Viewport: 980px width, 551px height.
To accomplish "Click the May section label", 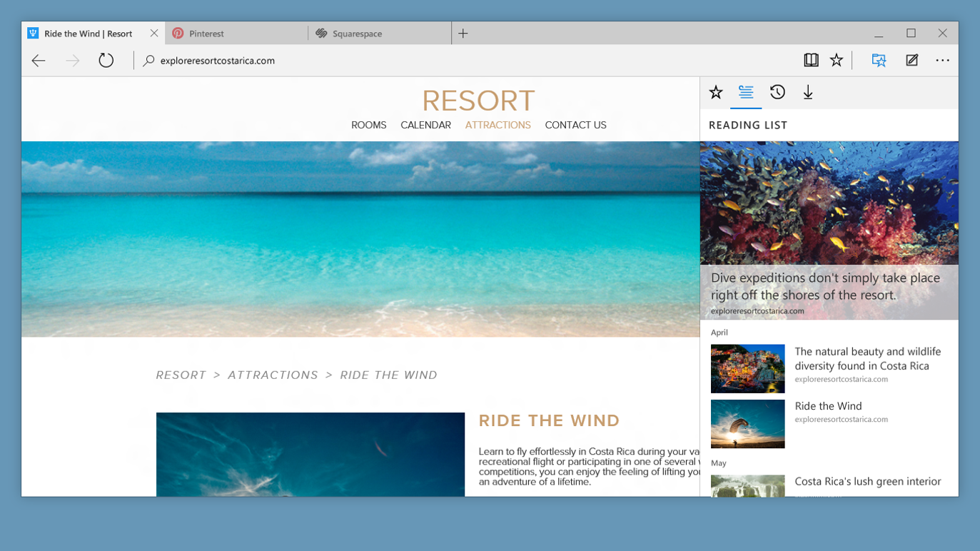I will point(717,463).
